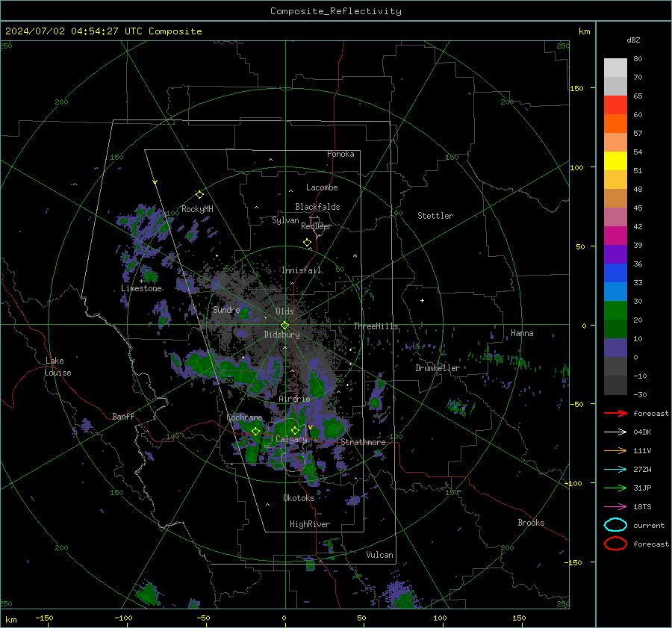Pick the dark green 20–10 dBZ swatch
This screenshot has height=628, width=672.
click(x=615, y=329)
